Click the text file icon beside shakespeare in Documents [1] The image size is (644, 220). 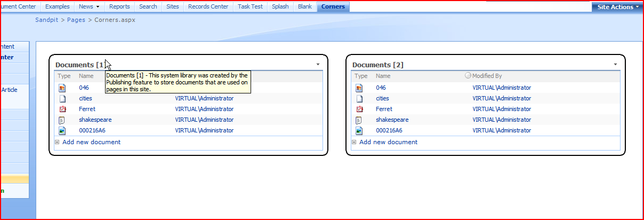62,120
